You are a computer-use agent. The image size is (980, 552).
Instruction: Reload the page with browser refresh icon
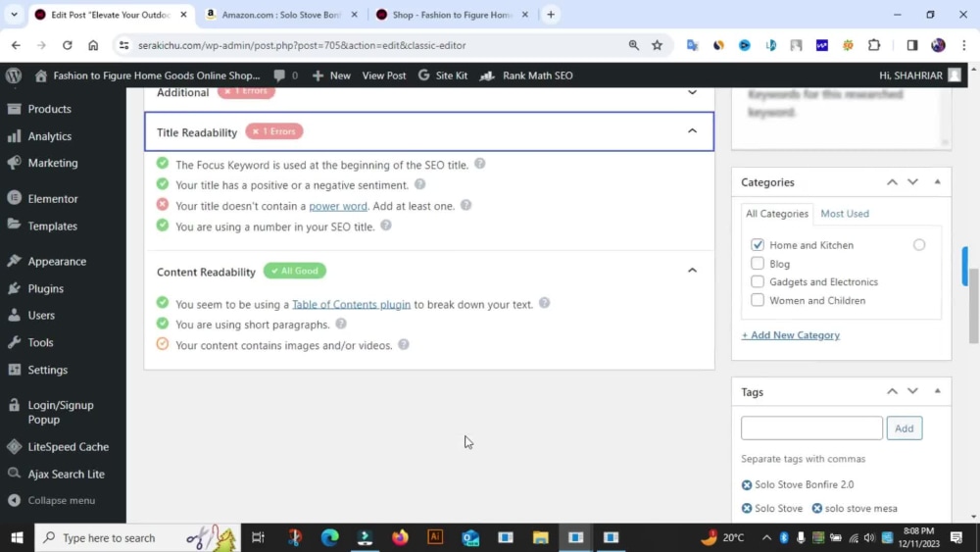(x=67, y=45)
